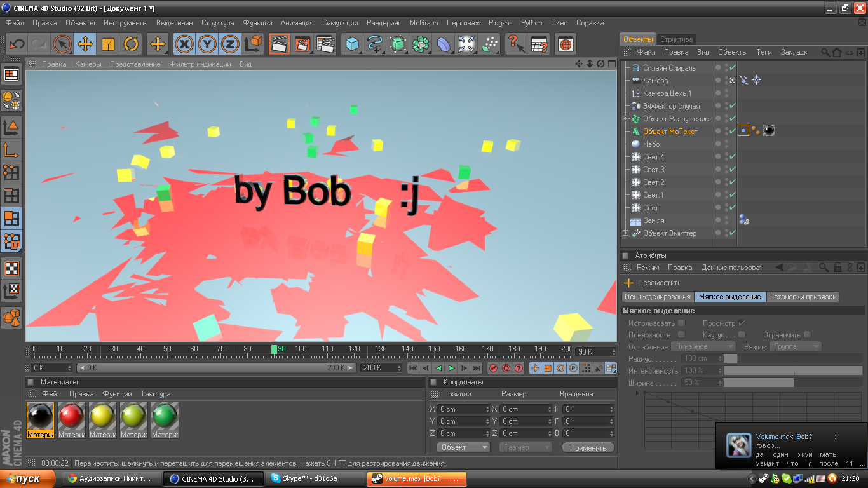
Task: Toggle the enable checkmark for Свет.4
Action: (733, 157)
